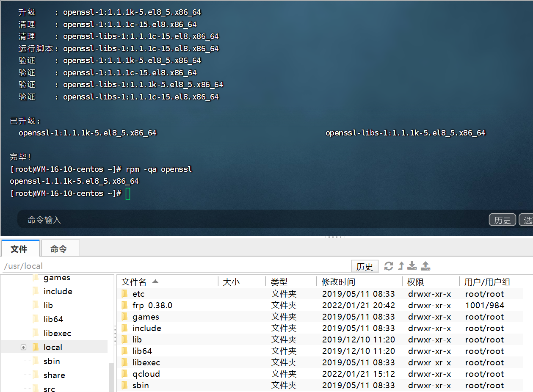This screenshot has height=392, width=533.
Task: Click the upload icon in file toolbar
Action: [425, 266]
